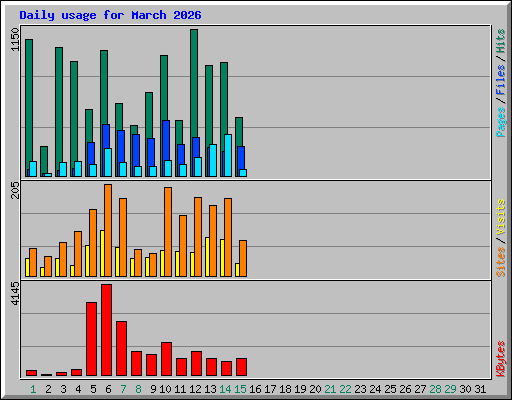This screenshot has width=512, height=400.
Task: Select day 15 on the date axis
Action: 240,389
